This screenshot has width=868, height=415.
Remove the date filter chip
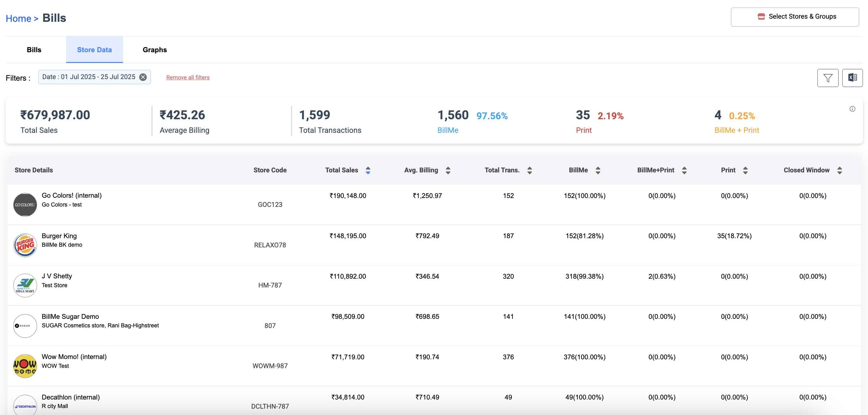click(x=143, y=77)
